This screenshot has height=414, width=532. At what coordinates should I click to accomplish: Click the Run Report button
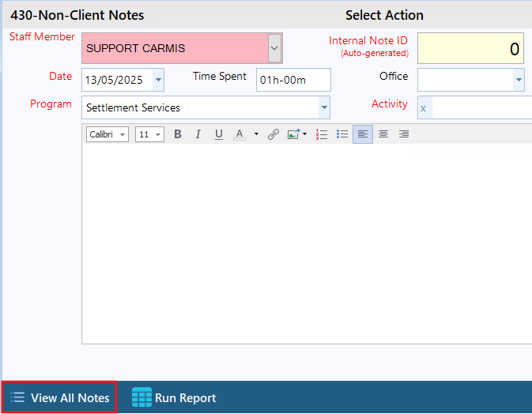174,398
